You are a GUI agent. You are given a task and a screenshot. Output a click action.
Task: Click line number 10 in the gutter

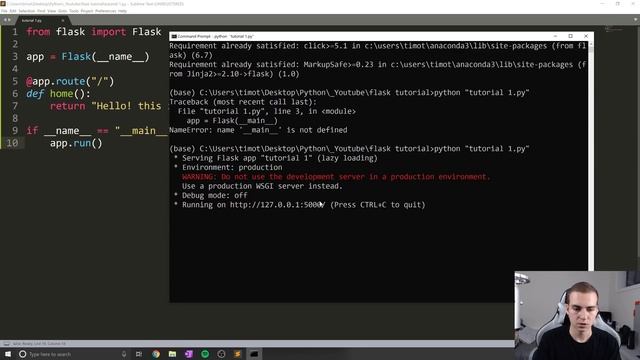click(12, 143)
